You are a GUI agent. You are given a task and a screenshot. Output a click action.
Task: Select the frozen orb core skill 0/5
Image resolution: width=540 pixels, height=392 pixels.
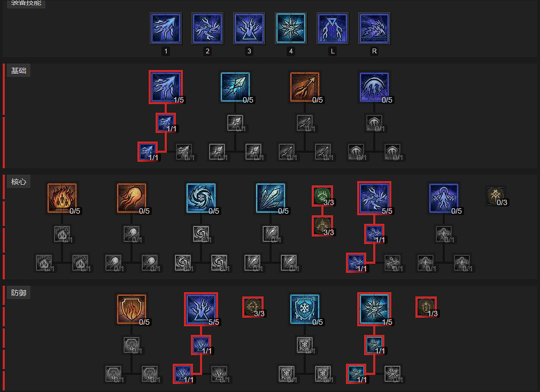(201, 198)
